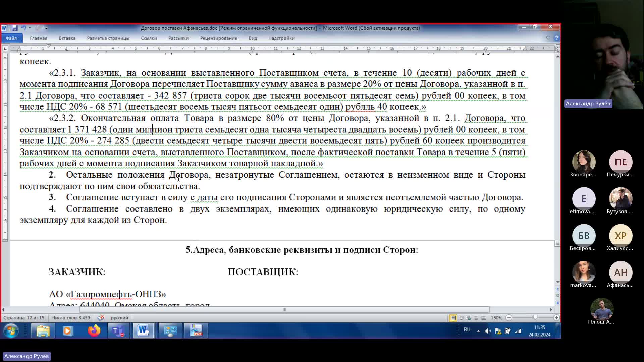644x362 pixels.
Task: Click the power plug tray icon
Action: [x=508, y=331]
